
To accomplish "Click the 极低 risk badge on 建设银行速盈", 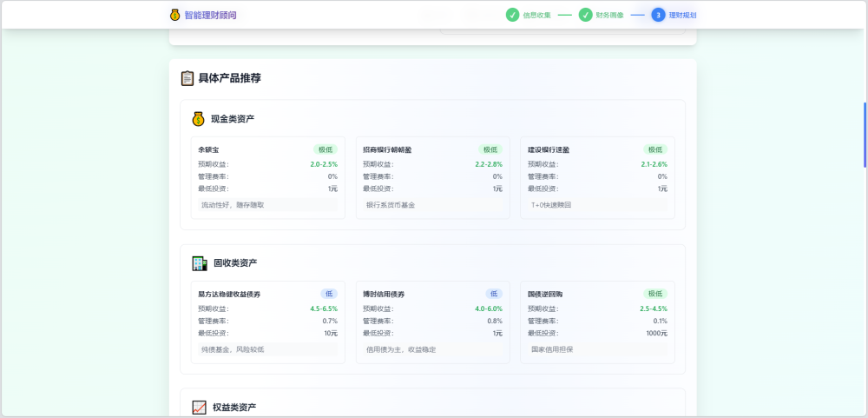I will (655, 149).
